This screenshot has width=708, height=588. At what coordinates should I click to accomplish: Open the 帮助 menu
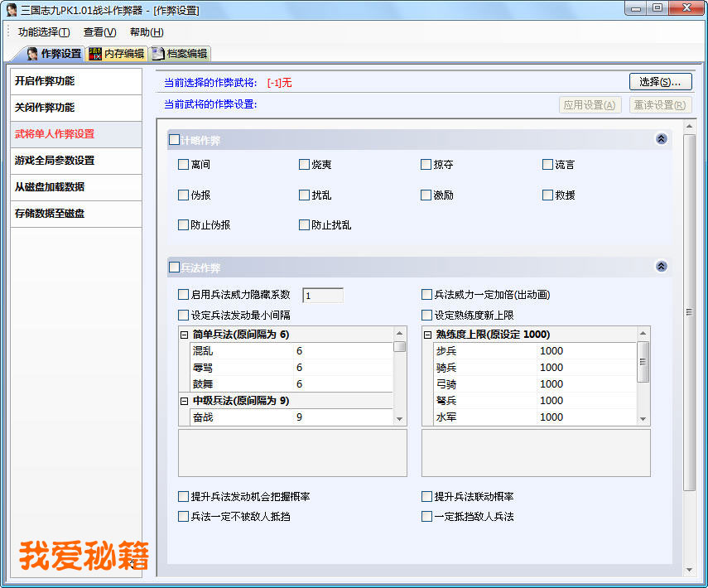tap(147, 32)
